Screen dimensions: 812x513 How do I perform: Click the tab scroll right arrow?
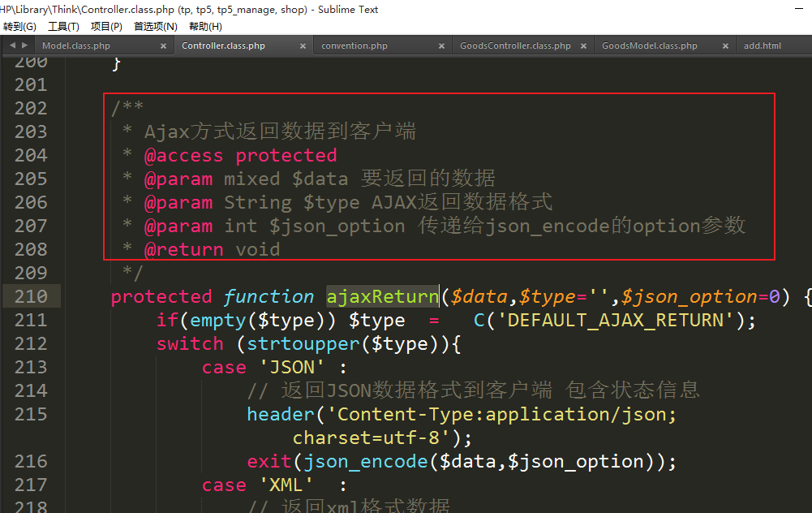[23, 45]
